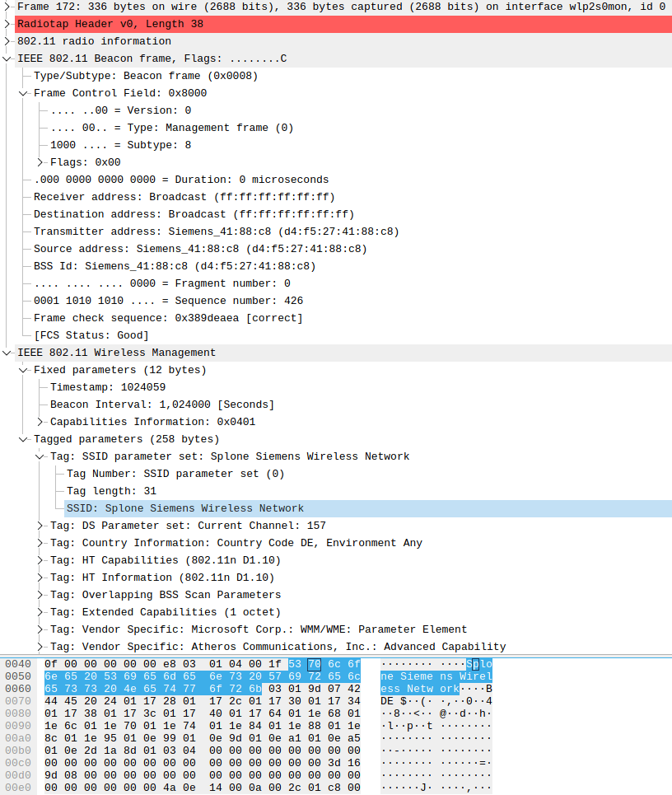Collapse the Tagged parameters section
This screenshot has width=672, height=795.
click(x=23, y=438)
